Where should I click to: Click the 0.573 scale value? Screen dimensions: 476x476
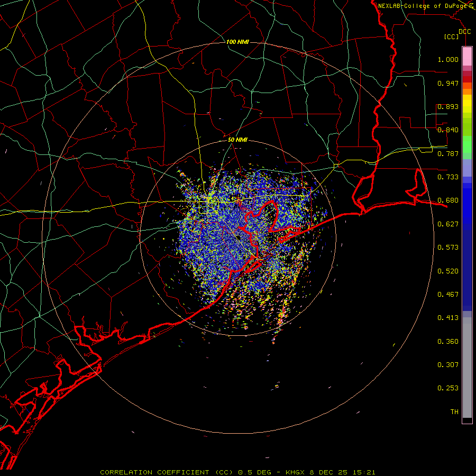[448, 248]
